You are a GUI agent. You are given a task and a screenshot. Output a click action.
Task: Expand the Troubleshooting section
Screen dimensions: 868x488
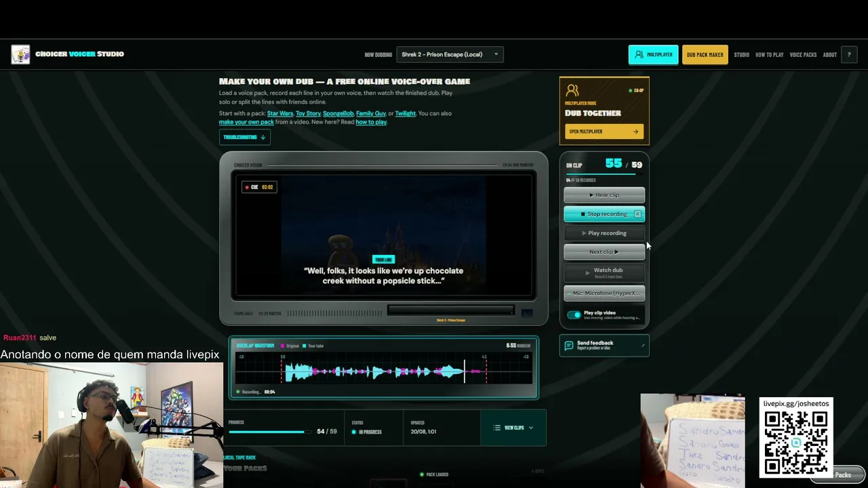(x=245, y=137)
